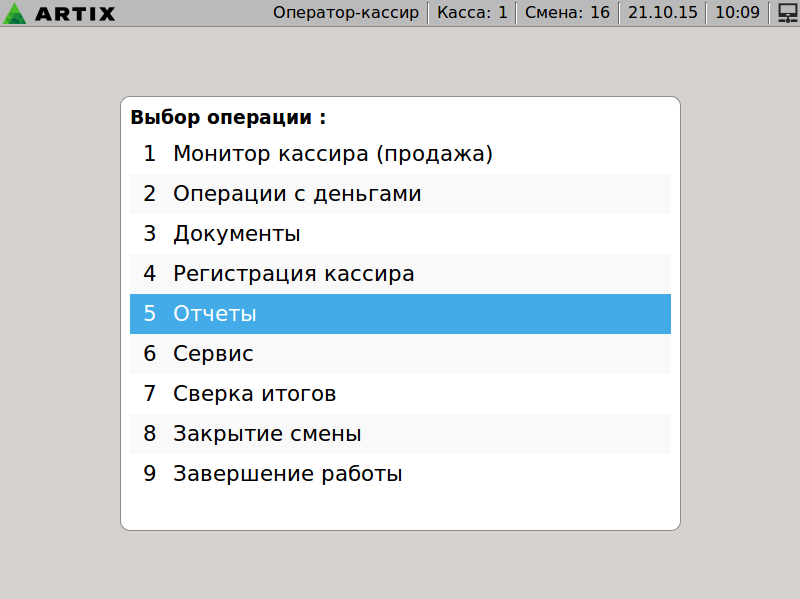Click the Выбор операции heading
The width and height of the screenshot is (800, 599).
pos(228,117)
